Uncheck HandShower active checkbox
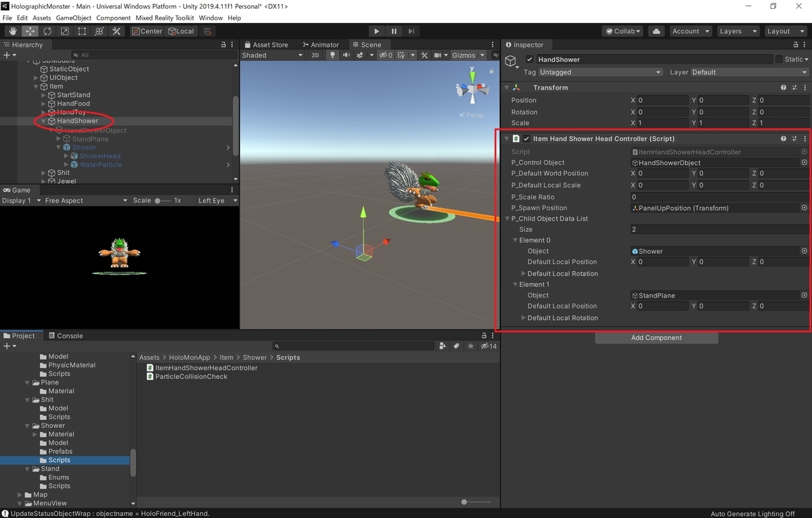Screen dimensions: 812x518 [530, 60]
